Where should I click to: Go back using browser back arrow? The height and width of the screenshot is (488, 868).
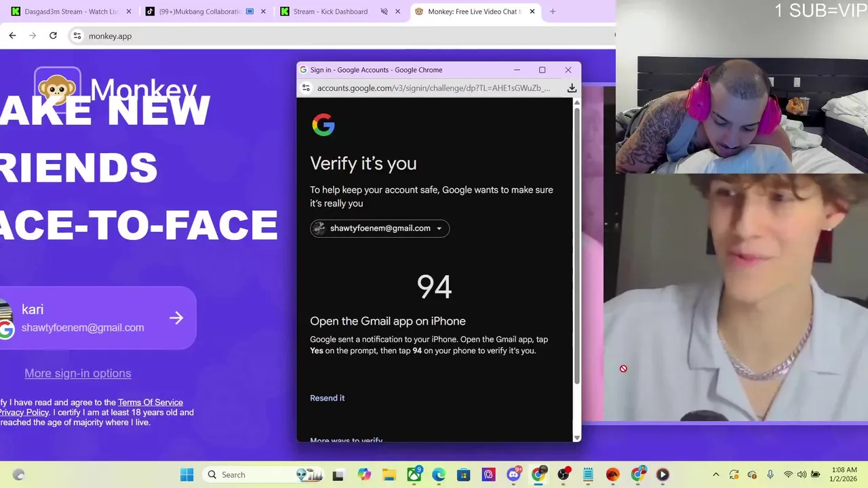(x=12, y=36)
